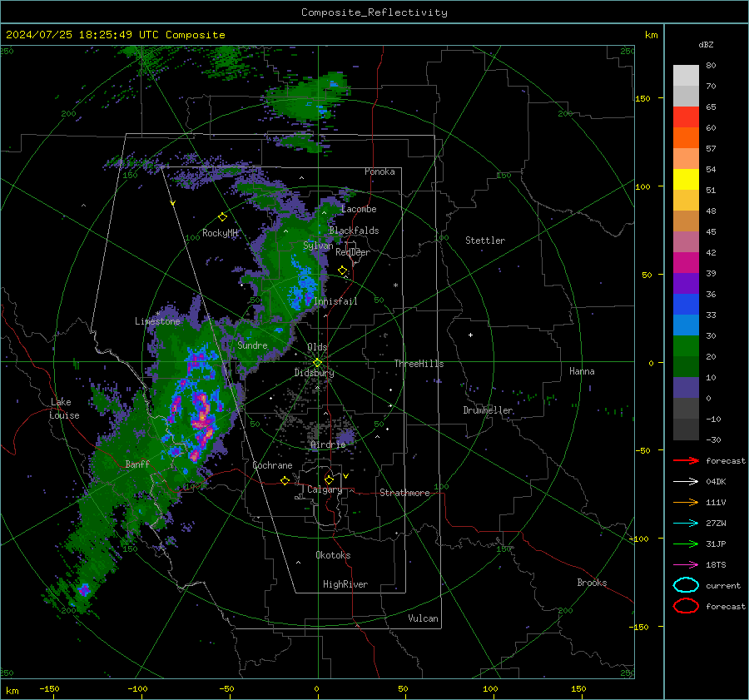Click the yellow diamond marker below Cochrane
Image resolution: width=749 pixels, height=700 pixels.
pos(285,480)
